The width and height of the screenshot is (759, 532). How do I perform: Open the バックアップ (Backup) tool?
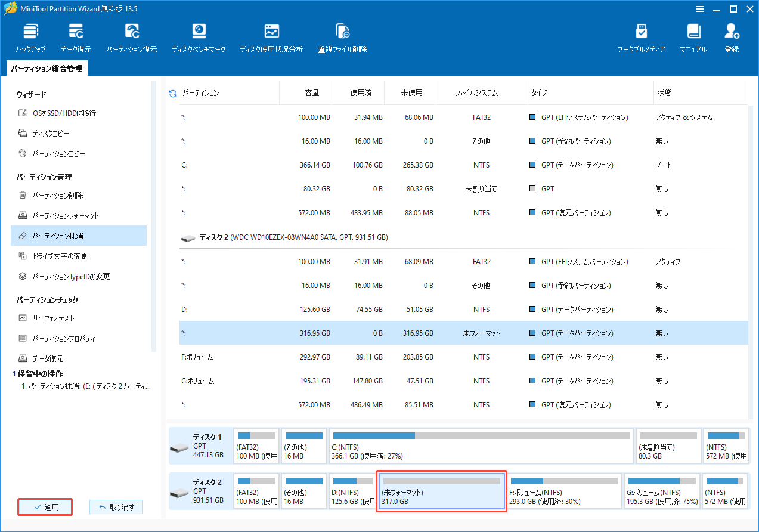point(30,36)
